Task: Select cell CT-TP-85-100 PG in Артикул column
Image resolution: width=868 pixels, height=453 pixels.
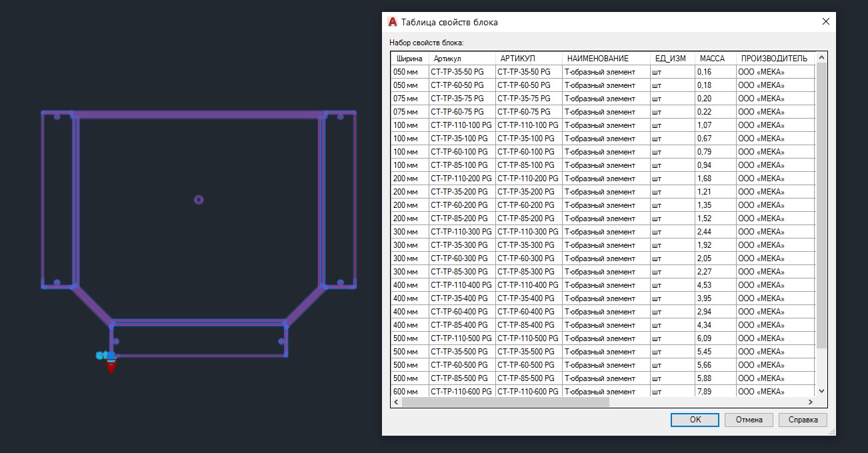Action: point(462,165)
